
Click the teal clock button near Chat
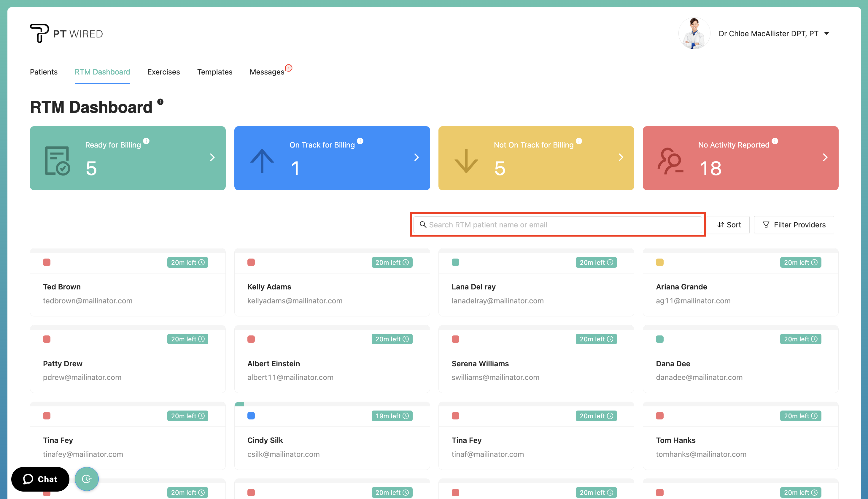[86, 479]
